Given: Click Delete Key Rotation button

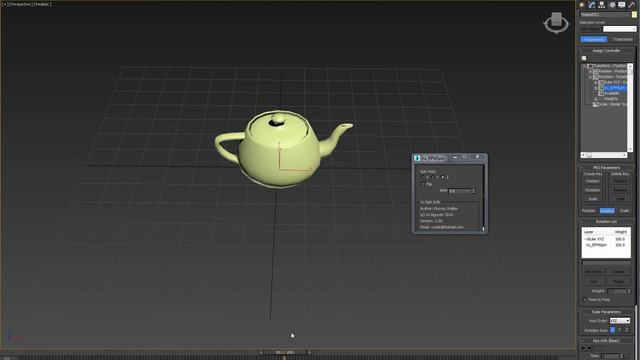Looking at the screenshot, I should (620, 190).
